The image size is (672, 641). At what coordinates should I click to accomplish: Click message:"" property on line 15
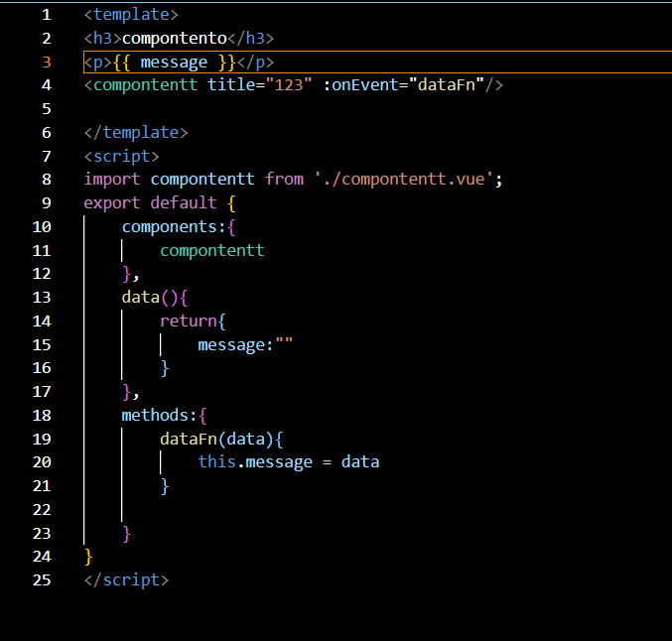coord(245,345)
